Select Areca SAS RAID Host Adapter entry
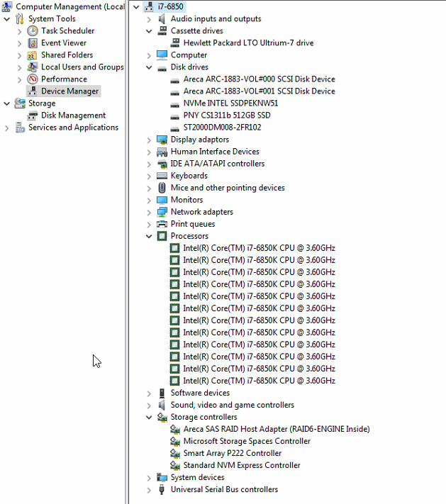446x504 pixels. 277,429
